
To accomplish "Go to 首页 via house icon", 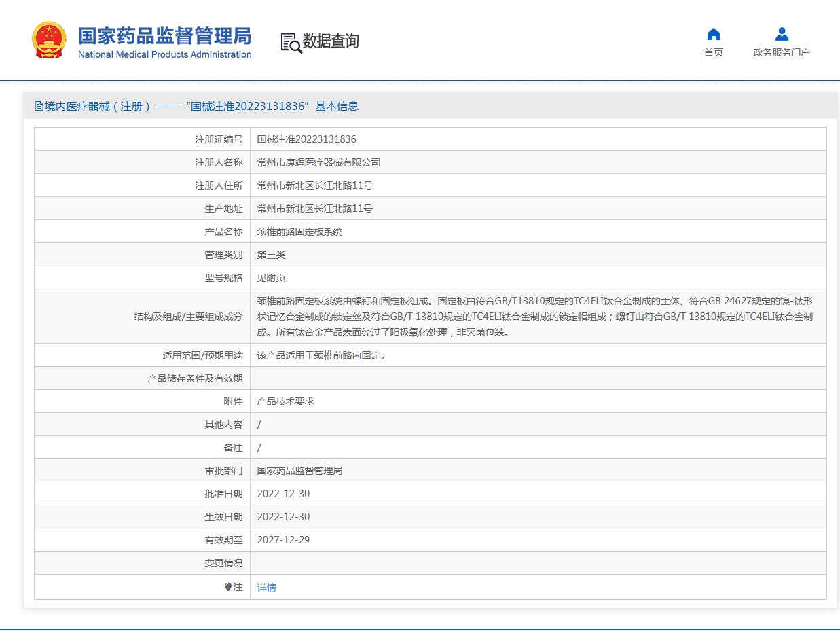I will click(x=713, y=34).
